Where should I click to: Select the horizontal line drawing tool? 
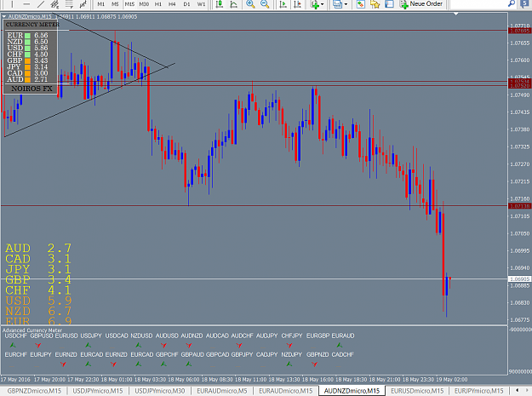pos(26,4)
